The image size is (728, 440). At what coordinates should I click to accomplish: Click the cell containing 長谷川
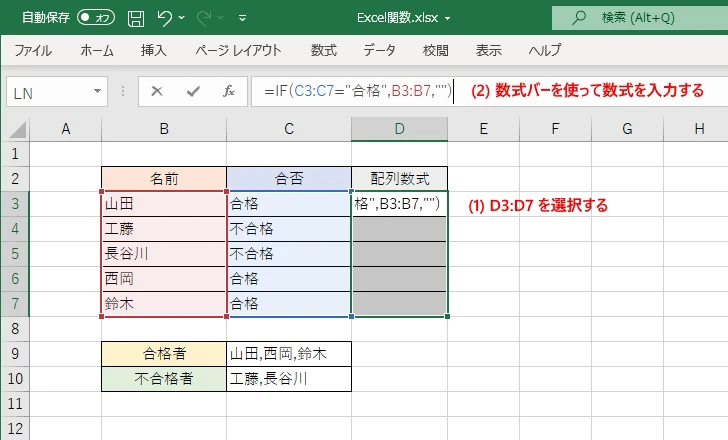(164, 254)
